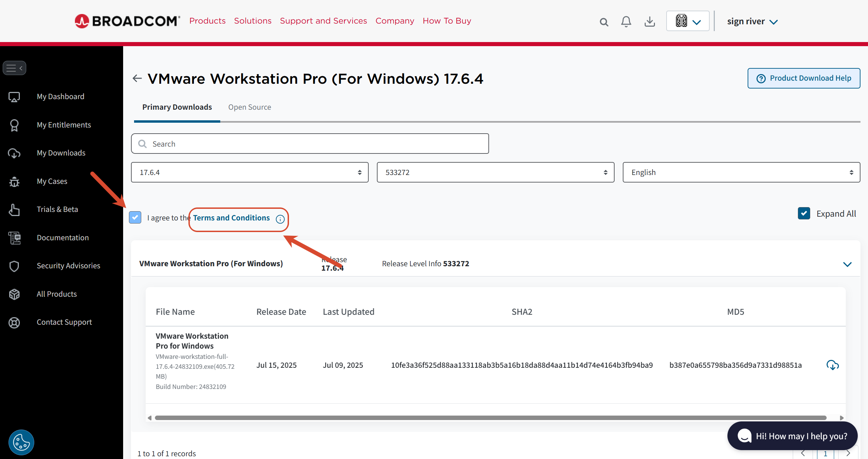Click the File Name column header
The width and height of the screenshot is (868, 459).
coord(175,312)
